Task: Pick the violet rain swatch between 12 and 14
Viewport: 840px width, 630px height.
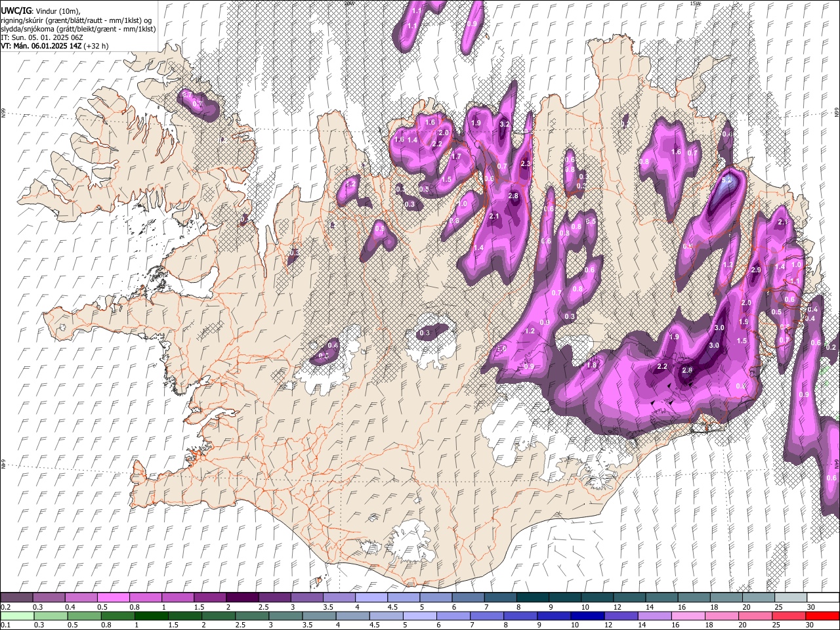Action: click(621, 616)
